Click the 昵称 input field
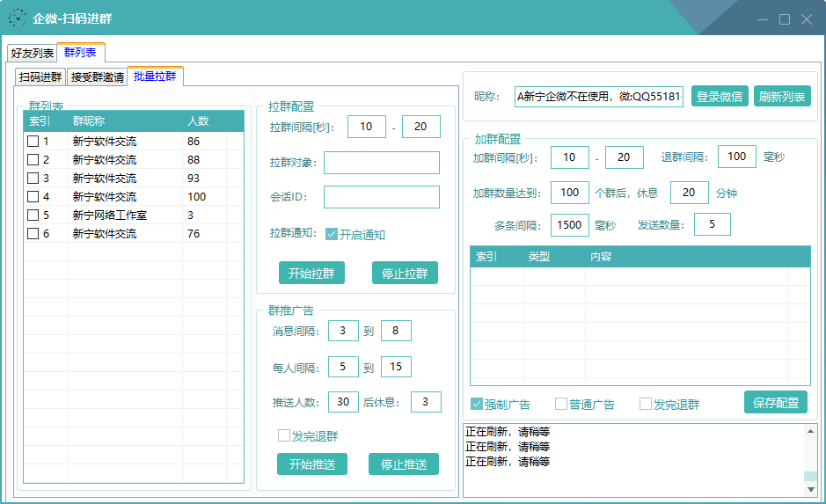 pos(599,97)
